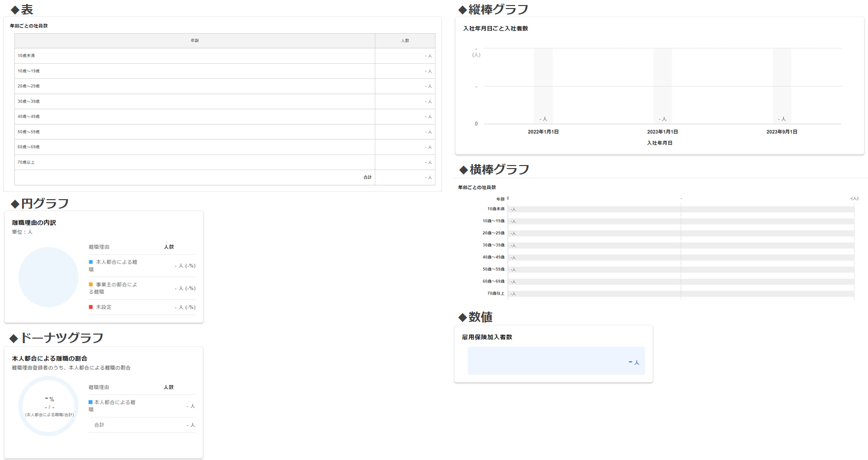Click the ◆円グラフ section heading
868x460 pixels.
pyautogui.click(x=40, y=203)
